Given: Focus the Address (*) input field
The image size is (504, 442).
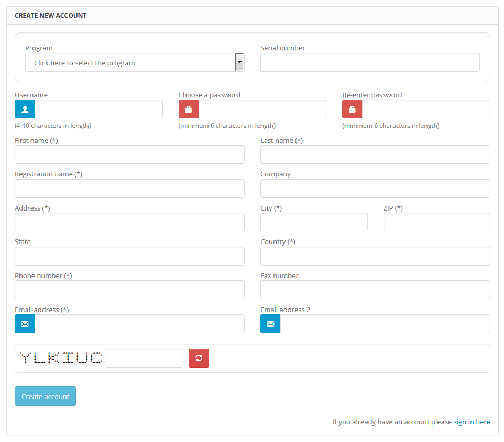Looking at the screenshot, I should (x=129, y=222).
